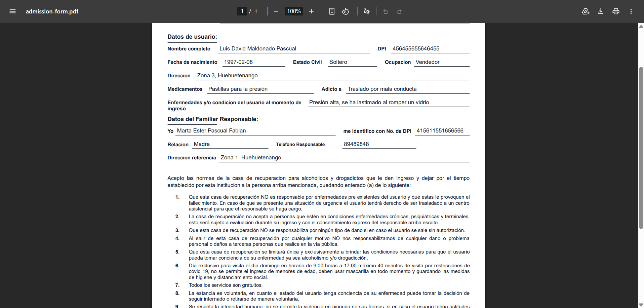Viewport: 644px width, 308px height.
Task: Click the redo arrow icon
Action: pyautogui.click(x=399, y=11)
